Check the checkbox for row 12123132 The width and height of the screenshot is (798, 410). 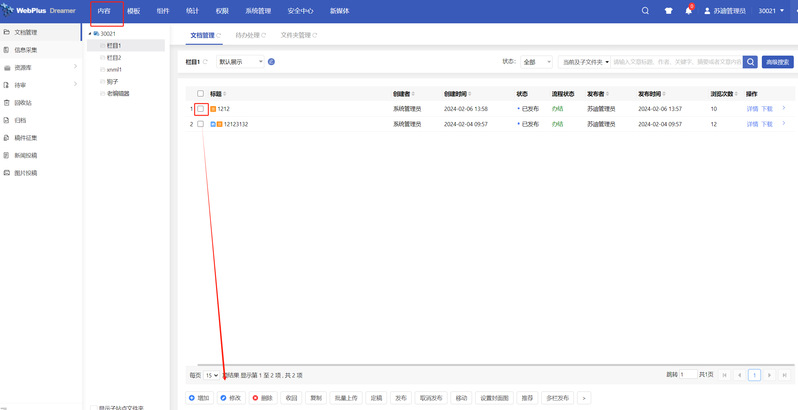coord(201,124)
